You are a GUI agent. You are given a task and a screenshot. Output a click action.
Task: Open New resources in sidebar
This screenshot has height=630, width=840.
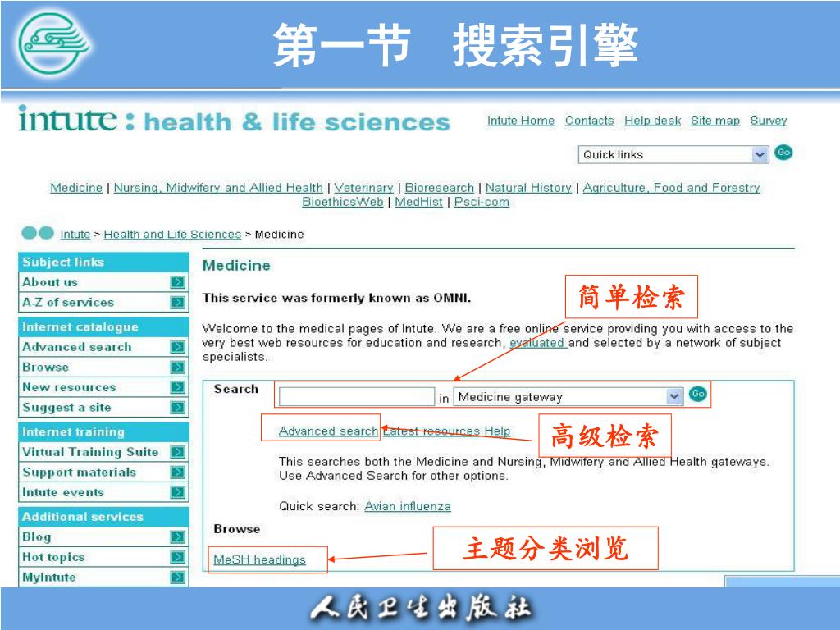tap(103, 387)
